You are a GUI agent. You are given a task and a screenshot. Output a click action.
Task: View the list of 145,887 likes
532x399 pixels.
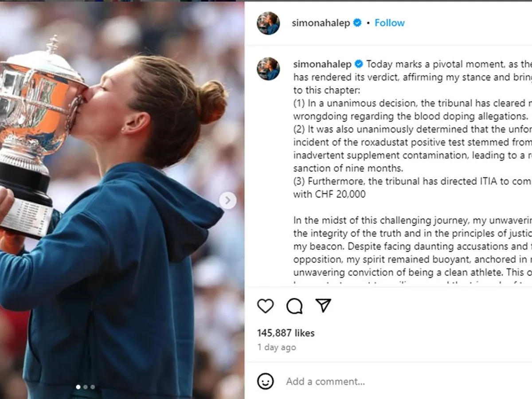[x=286, y=333]
